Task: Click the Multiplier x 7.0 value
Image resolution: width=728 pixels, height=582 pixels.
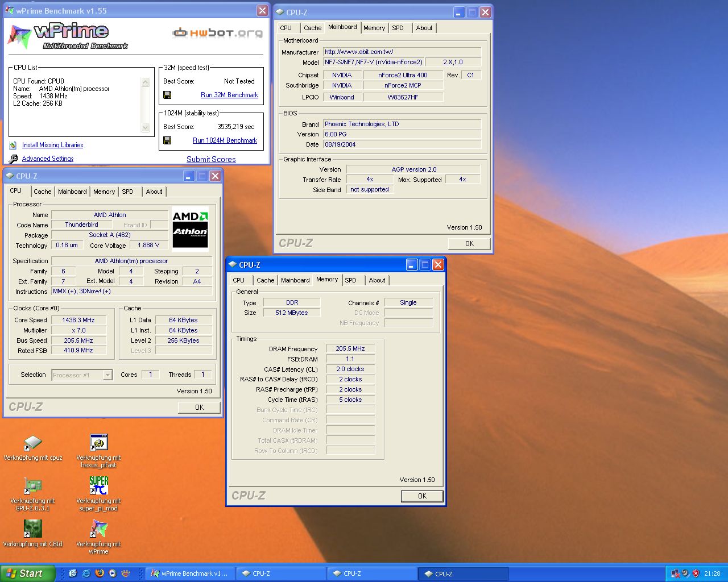Action: [78, 331]
